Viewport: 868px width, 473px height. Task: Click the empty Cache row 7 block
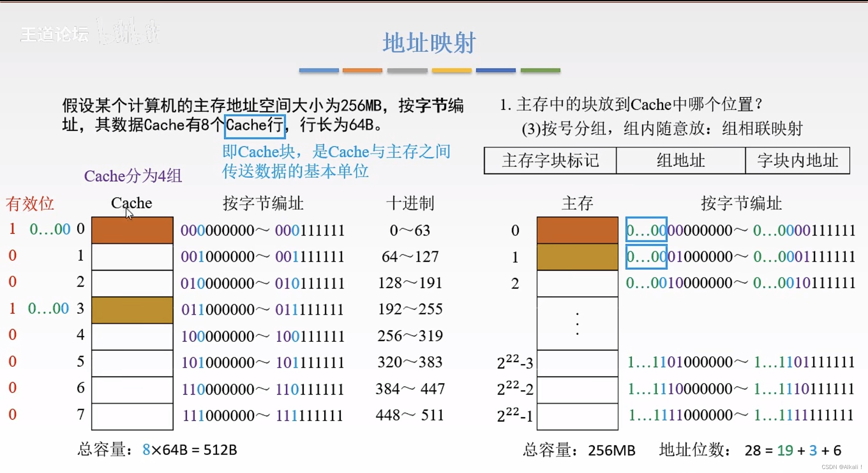pyautogui.click(x=132, y=416)
